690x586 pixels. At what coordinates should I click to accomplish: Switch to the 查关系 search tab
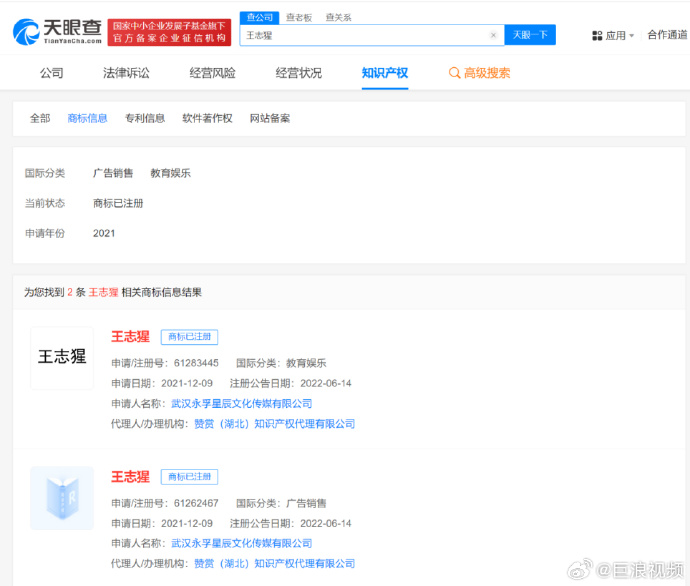pyautogui.click(x=338, y=18)
